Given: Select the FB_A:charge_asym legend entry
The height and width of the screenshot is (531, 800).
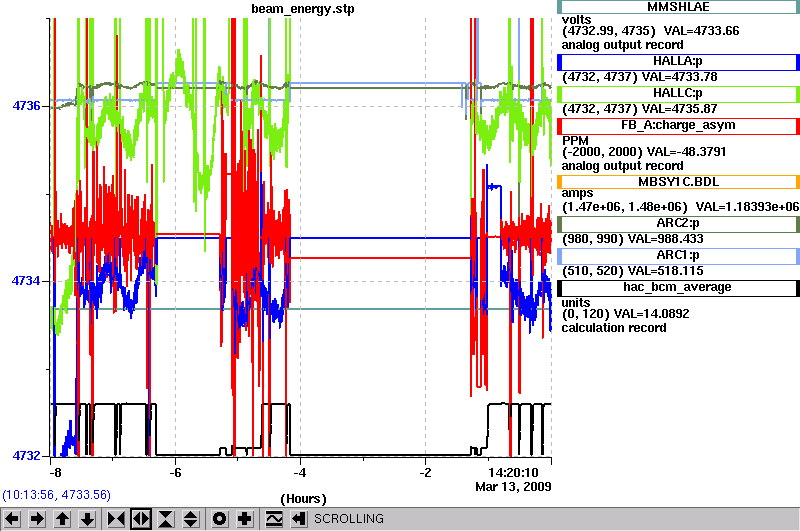Looking at the screenshot, I should pos(678,126).
